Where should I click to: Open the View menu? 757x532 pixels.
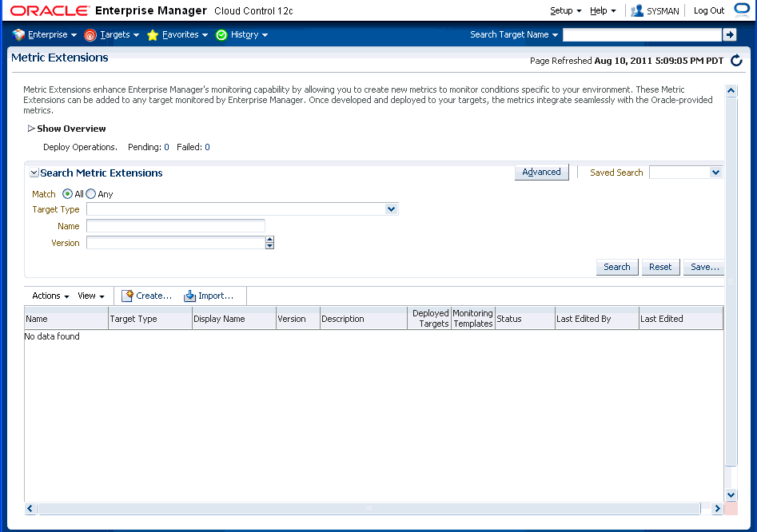(91, 296)
